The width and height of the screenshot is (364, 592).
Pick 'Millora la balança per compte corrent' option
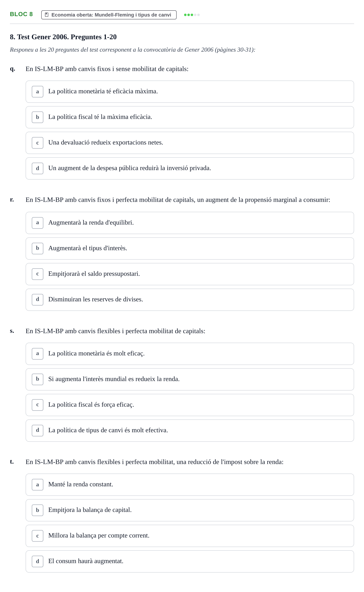point(190,536)
